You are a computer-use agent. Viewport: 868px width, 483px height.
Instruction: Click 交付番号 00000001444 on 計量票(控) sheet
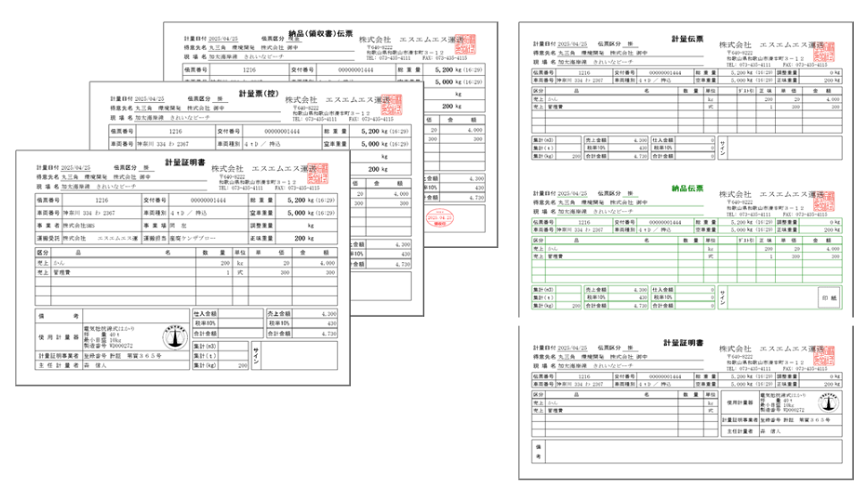(282, 131)
